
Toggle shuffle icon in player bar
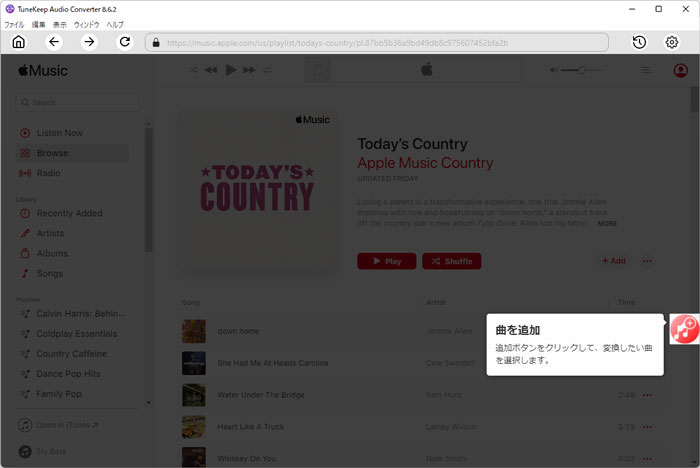coord(193,70)
